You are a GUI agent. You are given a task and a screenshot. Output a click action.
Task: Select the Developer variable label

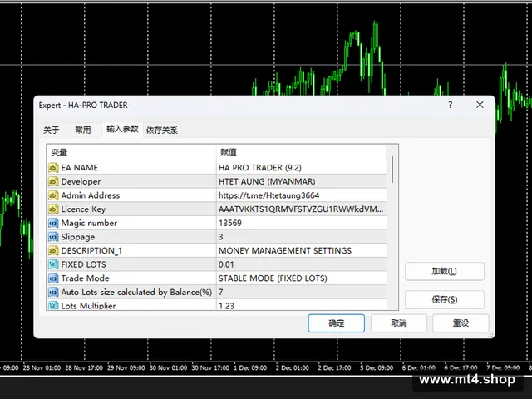[x=81, y=182]
